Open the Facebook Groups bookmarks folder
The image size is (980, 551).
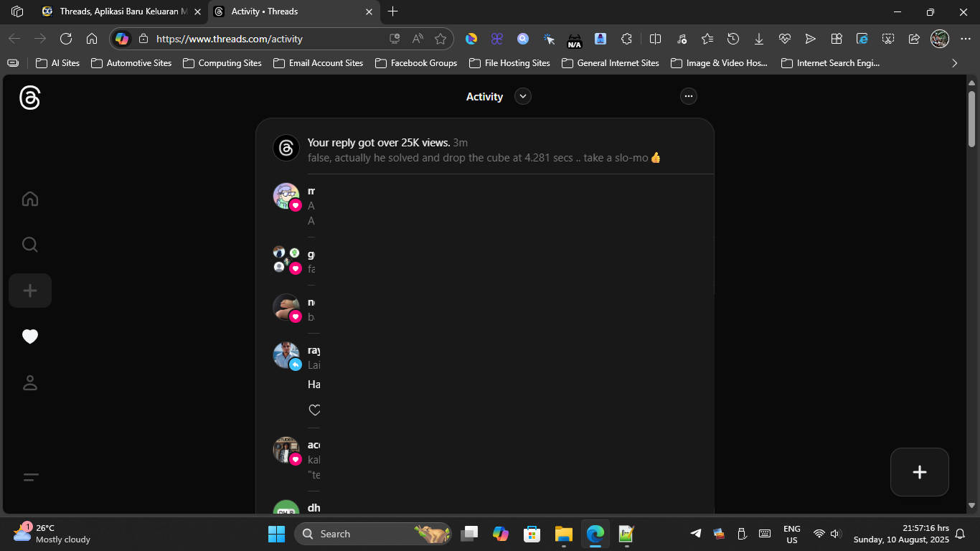416,63
